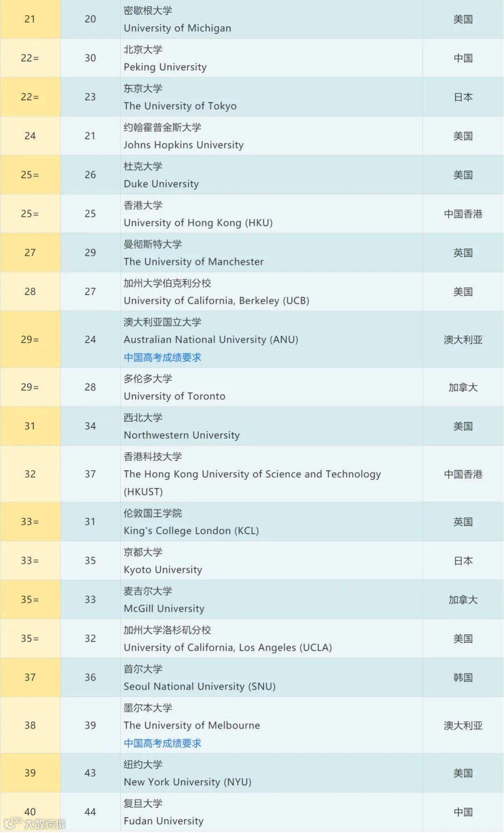The height and width of the screenshot is (833, 504).
Task: Click Chinese name 伦敦国王学院
Action: click(153, 513)
